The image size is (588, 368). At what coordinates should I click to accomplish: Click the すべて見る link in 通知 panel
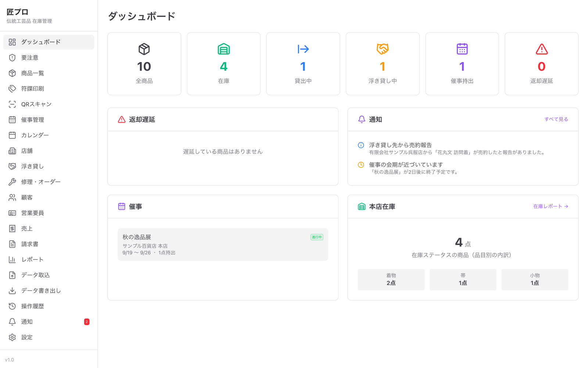pos(556,119)
